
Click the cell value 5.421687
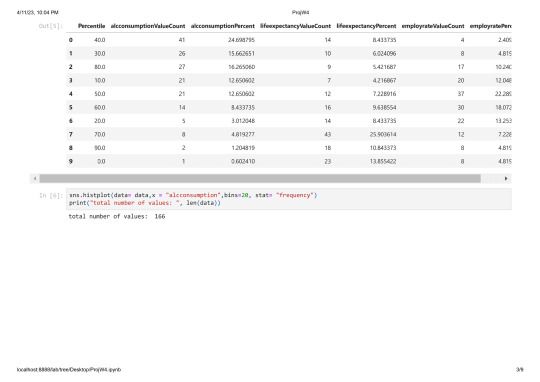tap(384, 67)
